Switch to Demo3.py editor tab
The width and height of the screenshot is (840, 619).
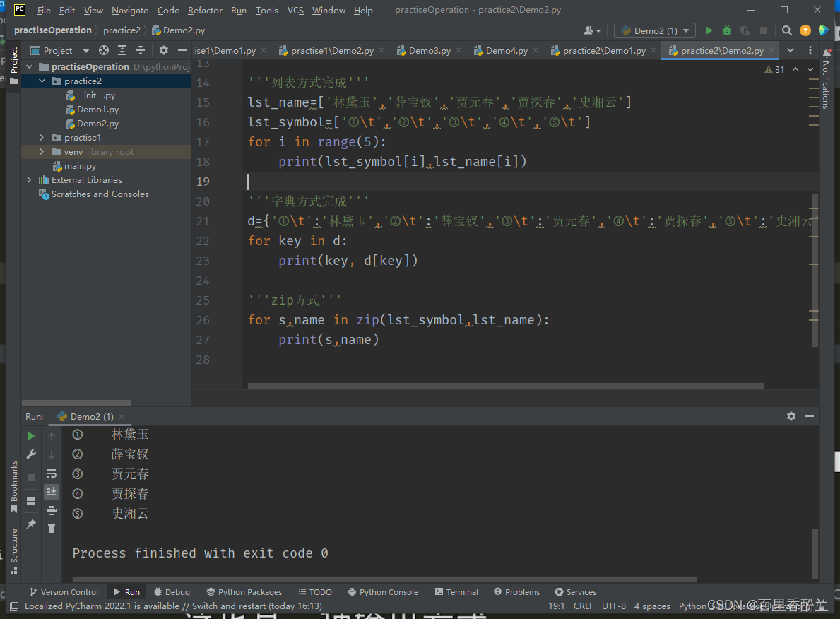[x=430, y=50]
